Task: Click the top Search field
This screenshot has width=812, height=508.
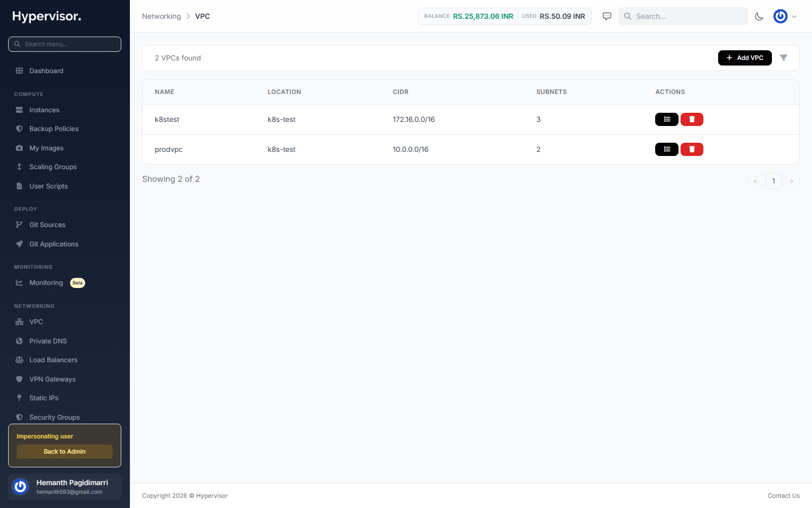Action: point(683,16)
